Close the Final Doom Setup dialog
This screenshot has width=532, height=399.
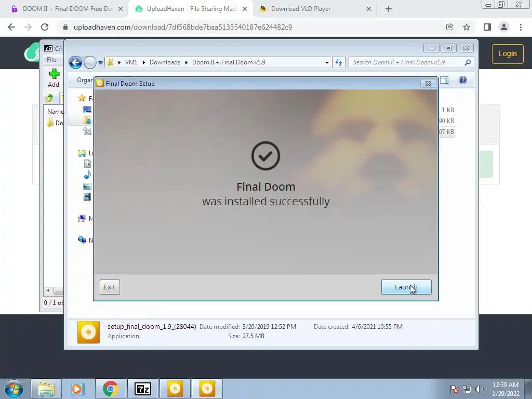pos(428,83)
